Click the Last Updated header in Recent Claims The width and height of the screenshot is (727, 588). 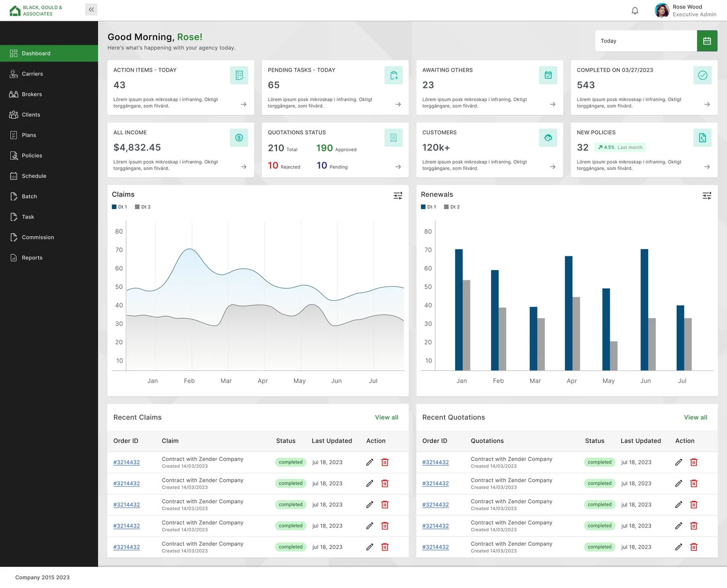coord(332,441)
